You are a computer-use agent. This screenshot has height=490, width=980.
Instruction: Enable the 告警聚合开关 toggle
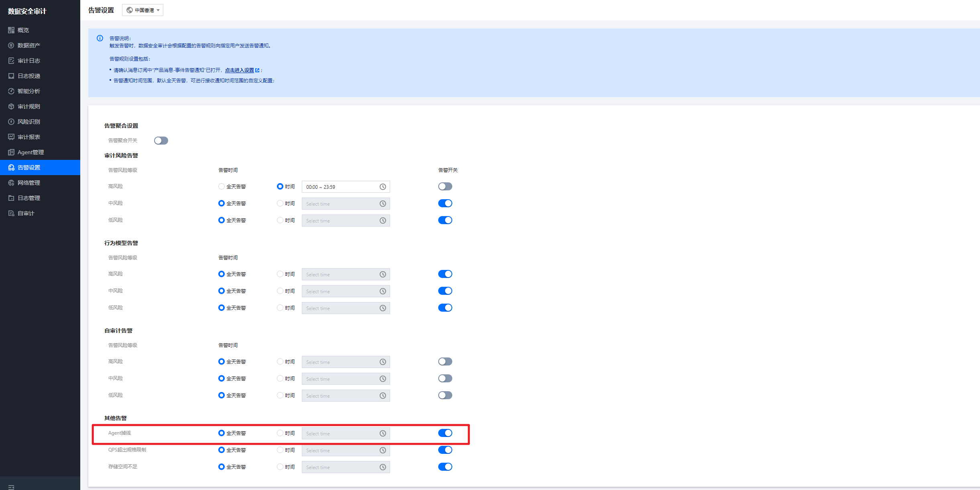click(x=161, y=141)
